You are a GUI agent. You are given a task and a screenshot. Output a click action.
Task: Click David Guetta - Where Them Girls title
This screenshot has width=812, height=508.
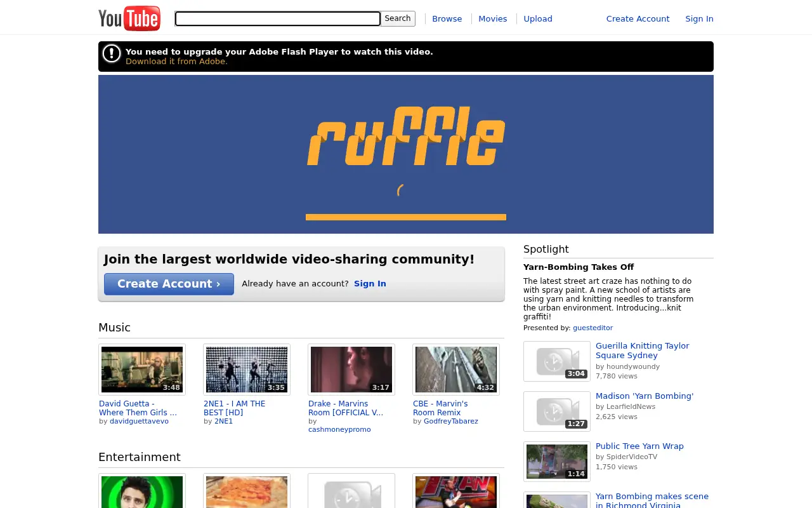click(x=138, y=408)
